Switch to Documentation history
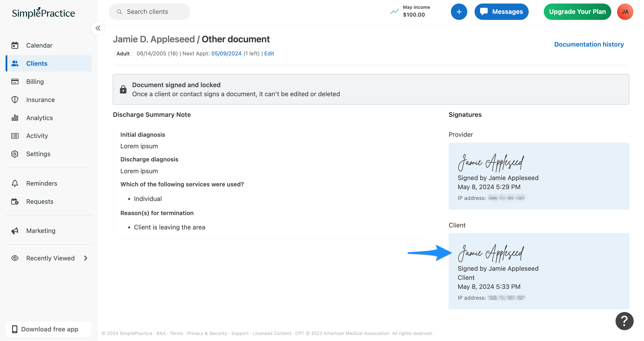Viewport: 644px width, 341px height. coord(589,44)
